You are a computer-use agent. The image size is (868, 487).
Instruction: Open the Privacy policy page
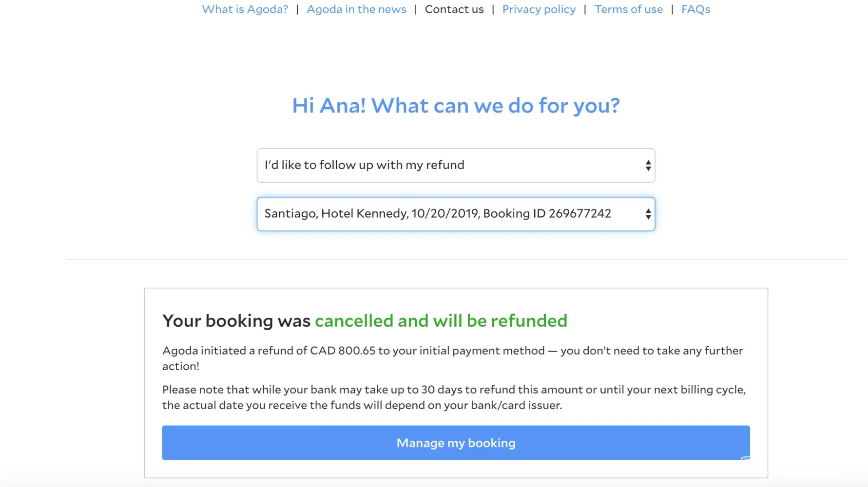[x=539, y=9]
